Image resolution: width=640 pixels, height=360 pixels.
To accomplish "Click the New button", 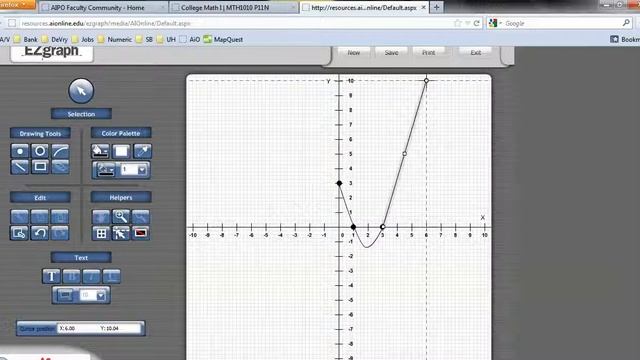I will click(353, 53).
